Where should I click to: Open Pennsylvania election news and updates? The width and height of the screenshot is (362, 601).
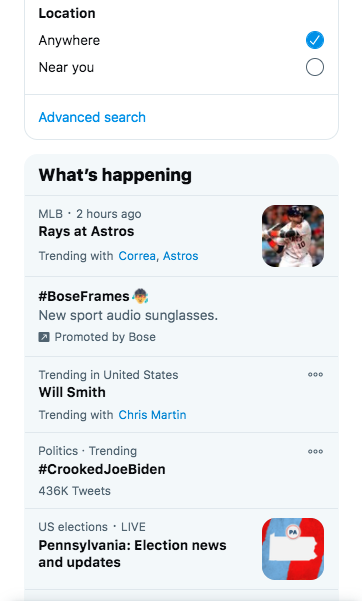pos(132,553)
